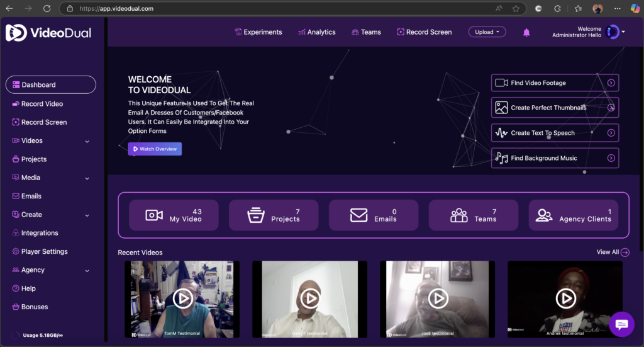Open the chat support bubble

click(621, 324)
